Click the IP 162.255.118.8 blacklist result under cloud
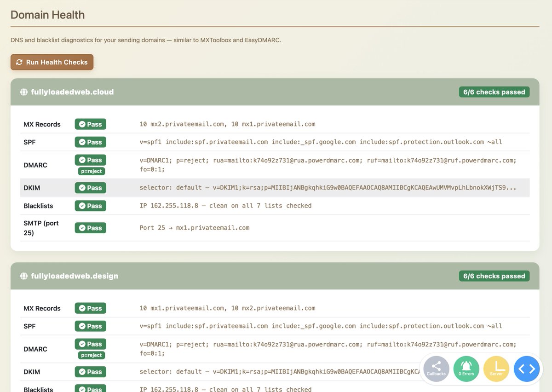Image resolution: width=552 pixels, height=392 pixels. click(226, 206)
